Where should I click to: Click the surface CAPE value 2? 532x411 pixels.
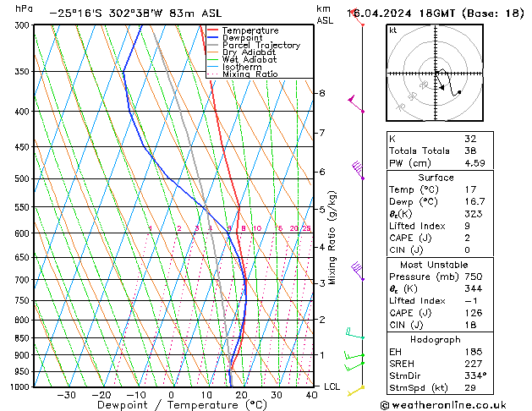click(x=467, y=238)
